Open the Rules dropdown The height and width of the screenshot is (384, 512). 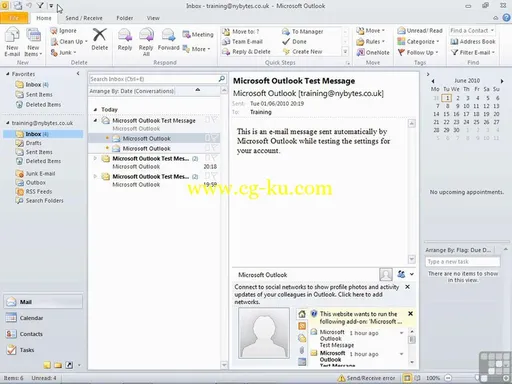(x=370, y=42)
